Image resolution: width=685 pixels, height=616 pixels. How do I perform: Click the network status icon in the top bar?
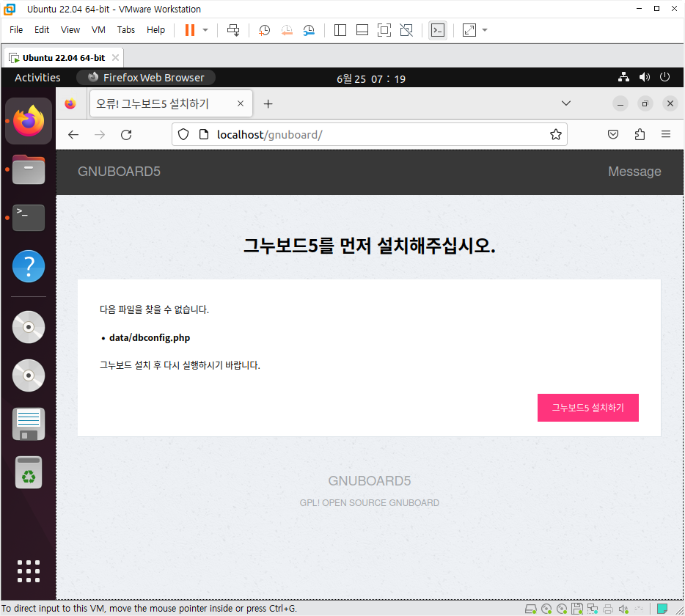click(624, 77)
